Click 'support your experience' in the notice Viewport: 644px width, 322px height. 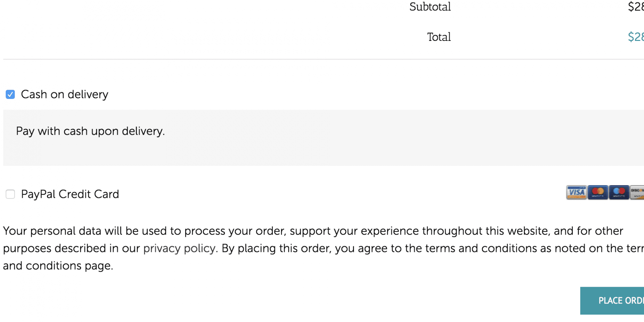coord(354,231)
